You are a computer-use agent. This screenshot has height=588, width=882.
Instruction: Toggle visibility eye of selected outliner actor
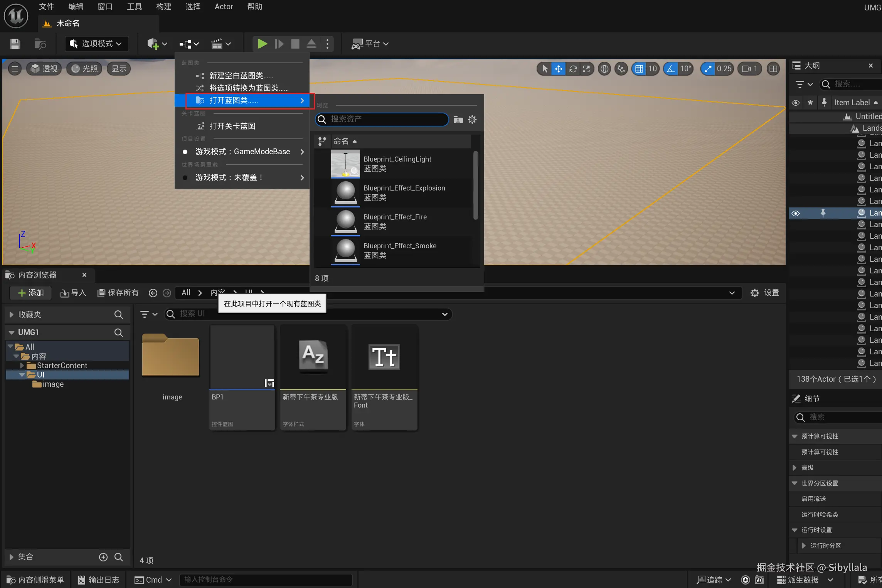[x=795, y=213]
